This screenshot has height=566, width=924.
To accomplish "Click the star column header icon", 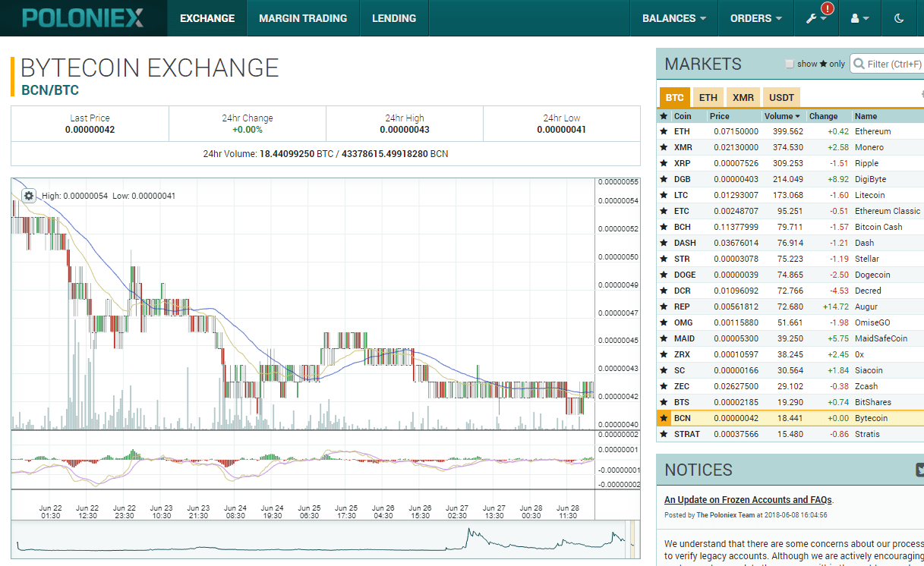I will coord(664,115).
